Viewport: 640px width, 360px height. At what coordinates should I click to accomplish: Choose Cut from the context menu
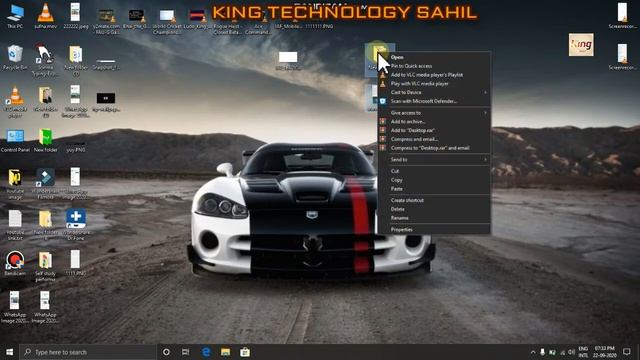click(434, 171)
